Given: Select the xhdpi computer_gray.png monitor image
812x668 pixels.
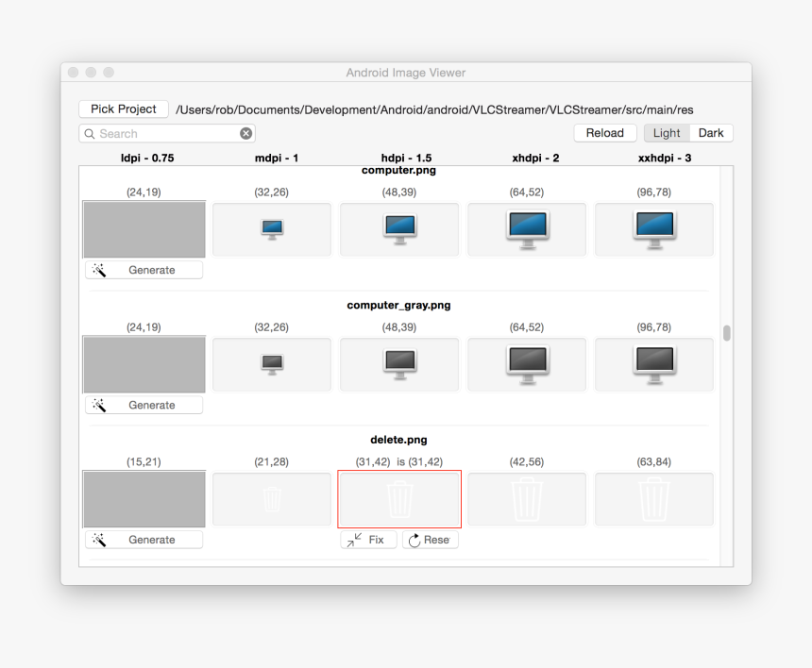Looking at the screenshot, I should click(527, 364).
